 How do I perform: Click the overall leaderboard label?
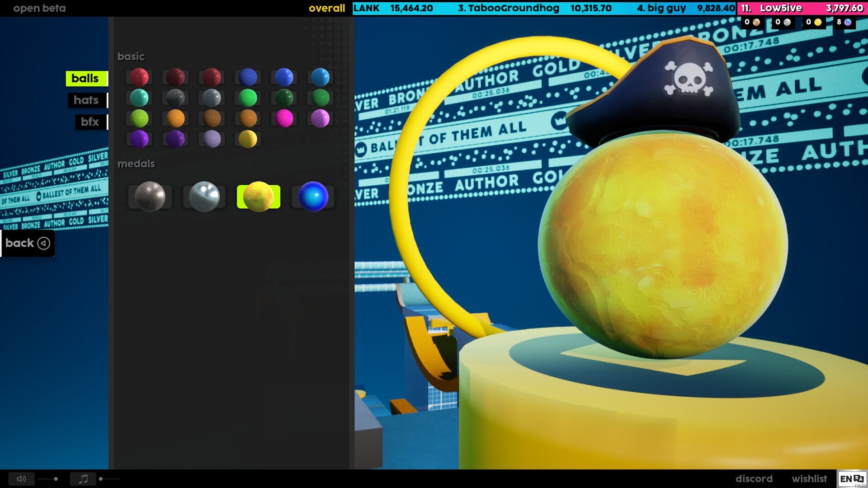tap(326, 8)
